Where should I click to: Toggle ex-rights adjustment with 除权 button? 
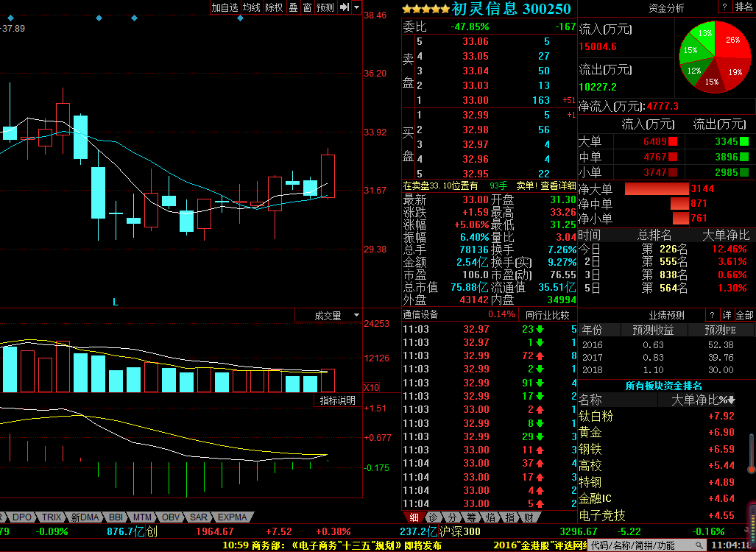pyautogui.click(x=275, y=7)
